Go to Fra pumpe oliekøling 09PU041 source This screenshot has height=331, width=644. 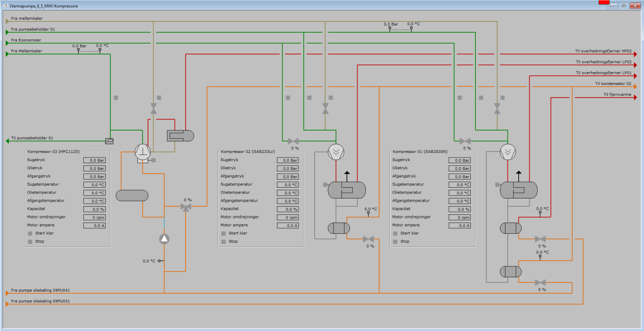tap(8, 293)
